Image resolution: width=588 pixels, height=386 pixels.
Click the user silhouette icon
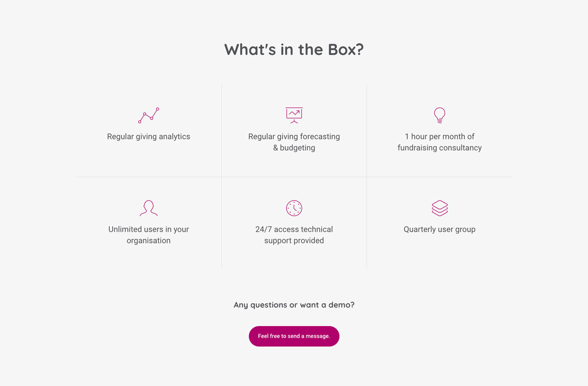pos(149,208)
